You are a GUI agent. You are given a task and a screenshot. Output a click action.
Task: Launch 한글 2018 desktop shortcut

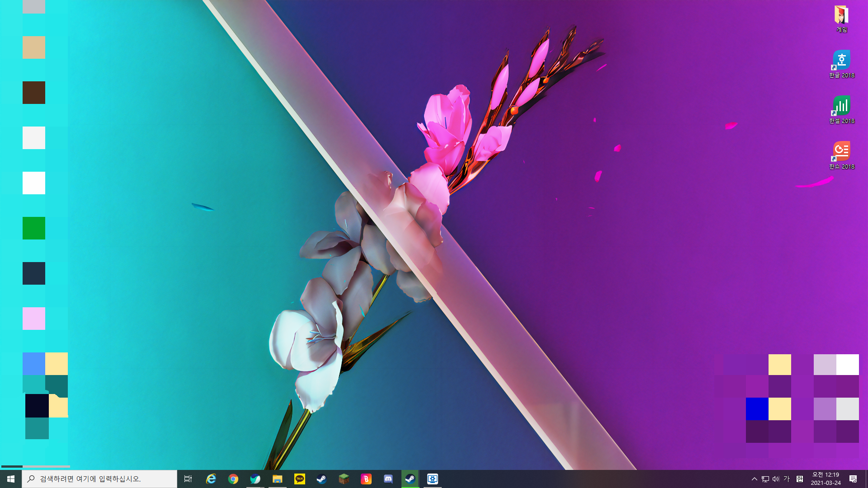coord(841,63)
